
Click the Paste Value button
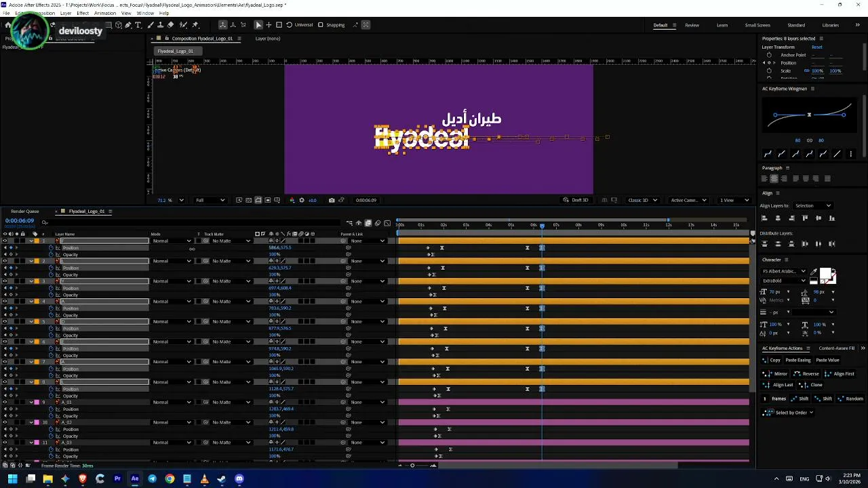pos(827,360)
